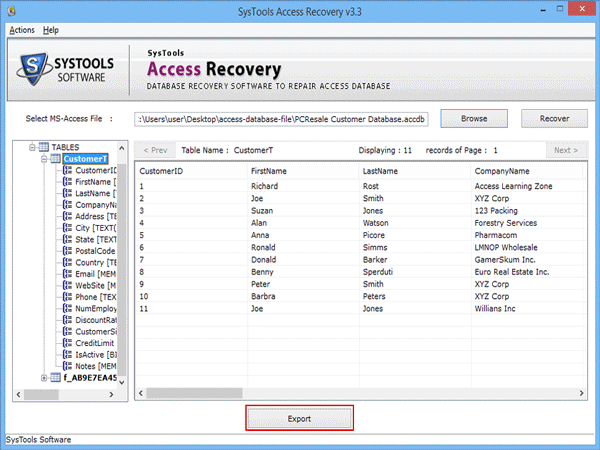Image resolution: width=600 pixels, height=450 pixels.
Task: Select the CustomerT tree item
Action: 85,159
